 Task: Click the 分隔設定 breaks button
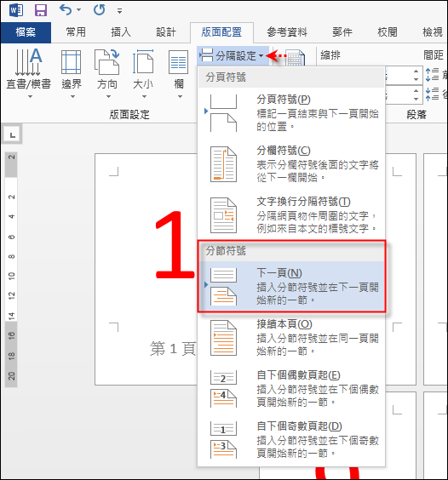point(233,55)
